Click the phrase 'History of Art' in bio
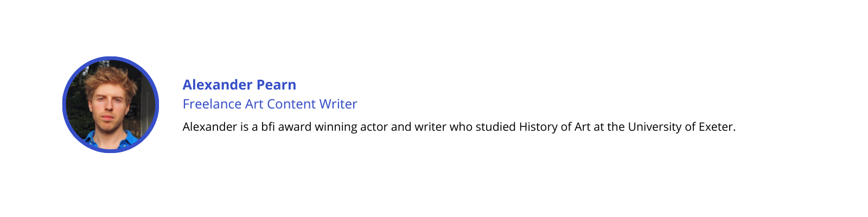This screenshot has height=217, width=868. pos(554,127)
